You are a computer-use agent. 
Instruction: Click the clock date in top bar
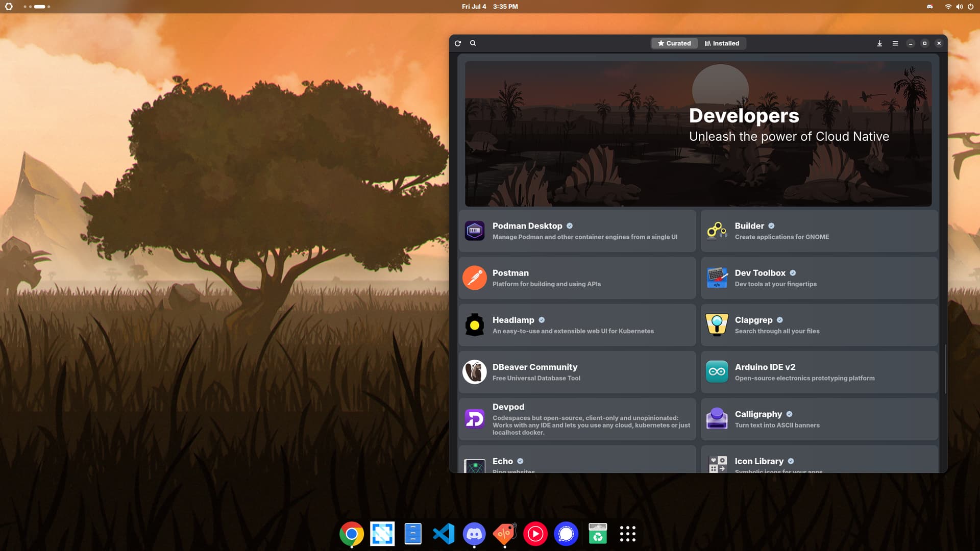tap(489, 7)
